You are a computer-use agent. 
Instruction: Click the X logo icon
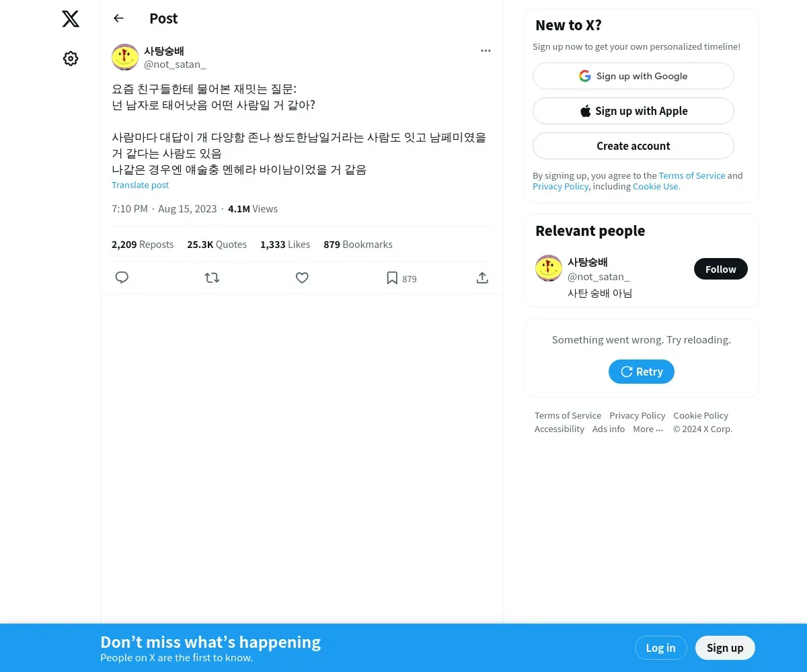(71, 19)
